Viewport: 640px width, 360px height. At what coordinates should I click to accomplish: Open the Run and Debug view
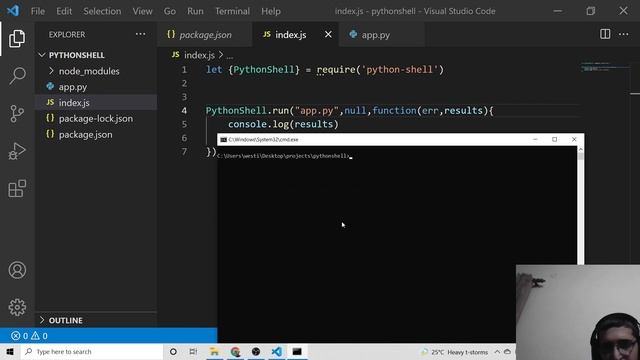(17, 151)
